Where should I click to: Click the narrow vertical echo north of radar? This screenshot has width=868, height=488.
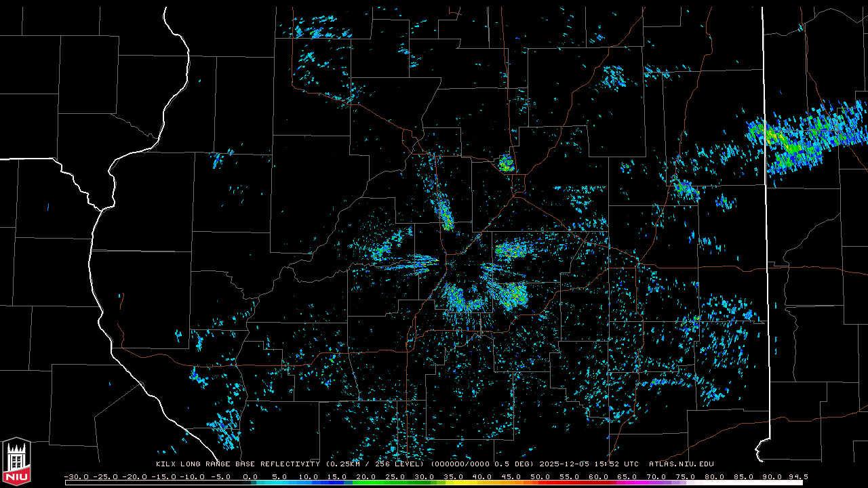coord(445,216)
